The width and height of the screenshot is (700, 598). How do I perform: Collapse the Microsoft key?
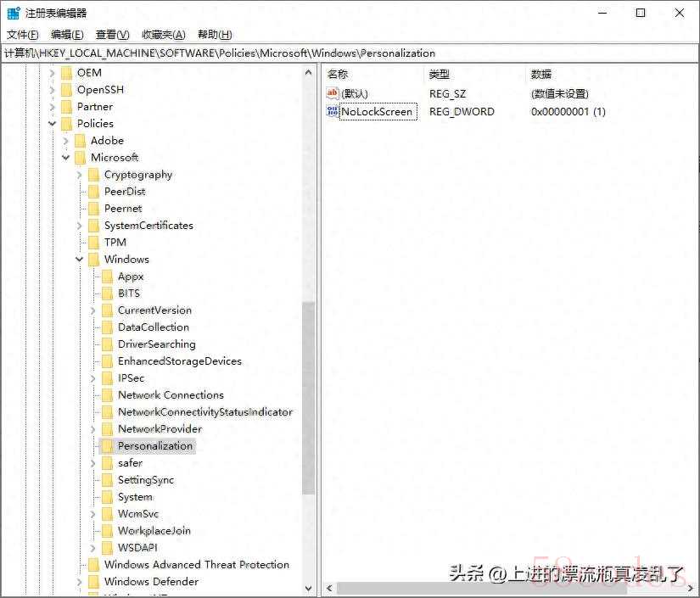coord(65,158)
